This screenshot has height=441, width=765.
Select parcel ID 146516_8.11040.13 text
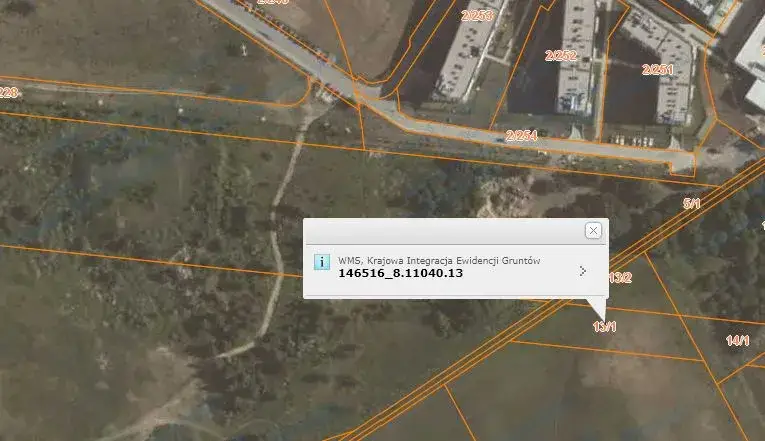(400, 273)
